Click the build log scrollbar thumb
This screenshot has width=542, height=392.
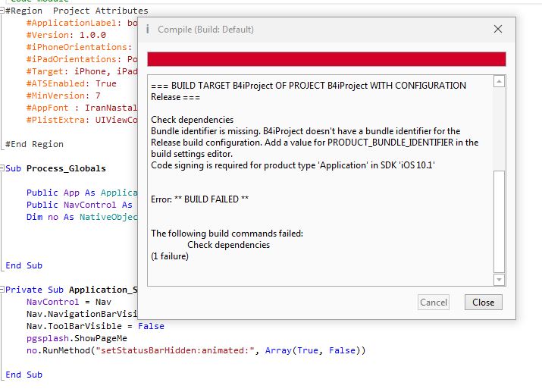tap(499, 221)
